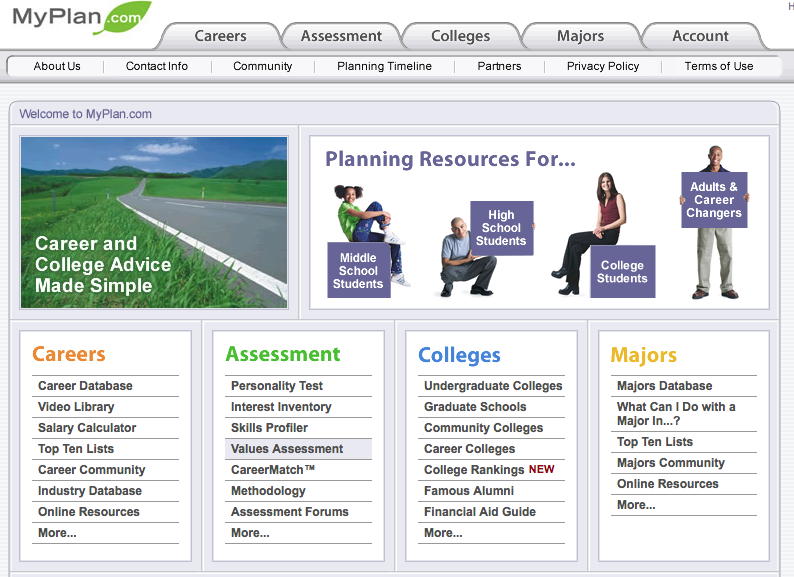Open Online Resources under Careers

(89, 512)
